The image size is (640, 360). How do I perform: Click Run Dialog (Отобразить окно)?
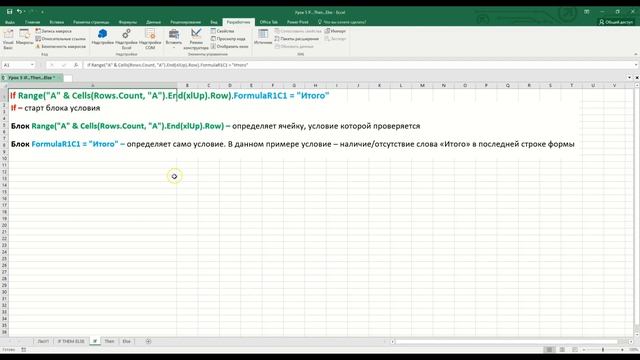[x=229, y=47]
